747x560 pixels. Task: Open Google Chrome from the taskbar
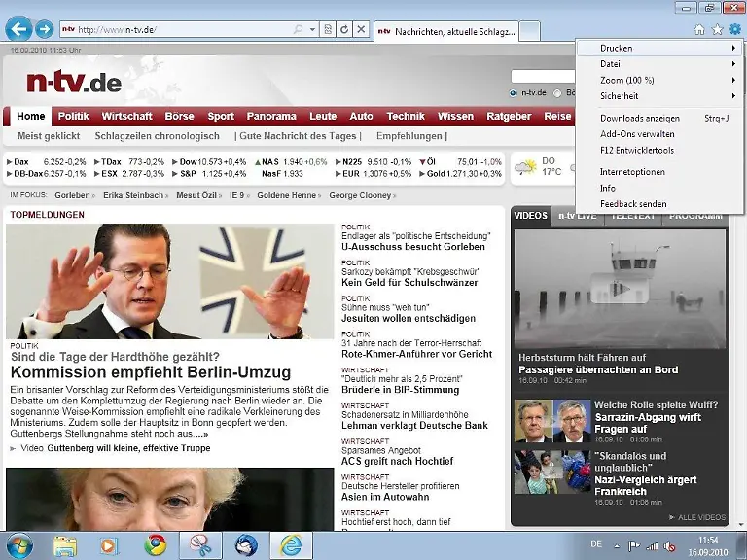tap(155, 545)
